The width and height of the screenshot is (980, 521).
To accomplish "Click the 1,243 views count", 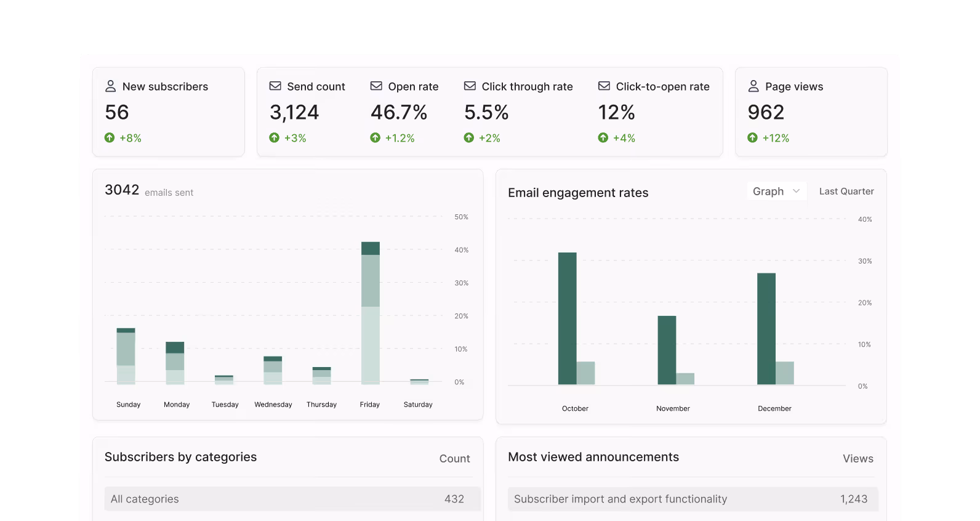I will tap(854, 499).
